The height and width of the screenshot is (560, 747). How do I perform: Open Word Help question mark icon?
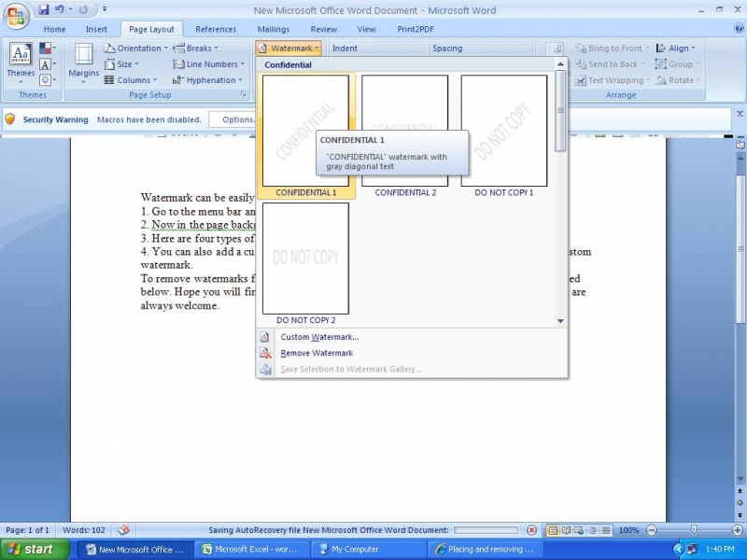(x=737, y=29)
